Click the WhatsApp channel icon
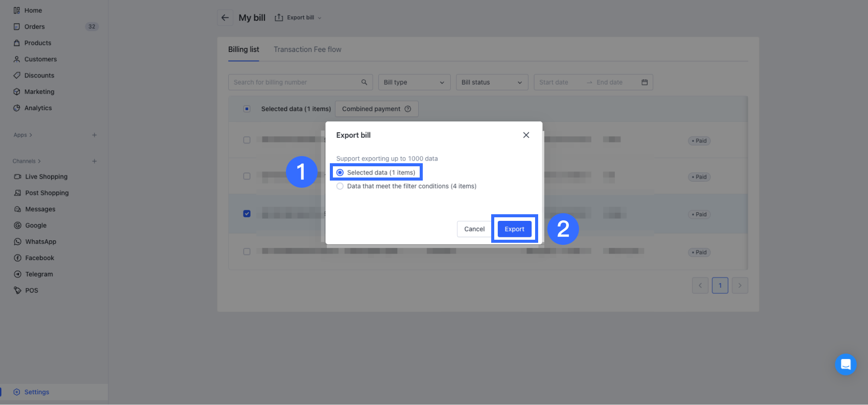This screenshot has height=405, width=868. 18,242
